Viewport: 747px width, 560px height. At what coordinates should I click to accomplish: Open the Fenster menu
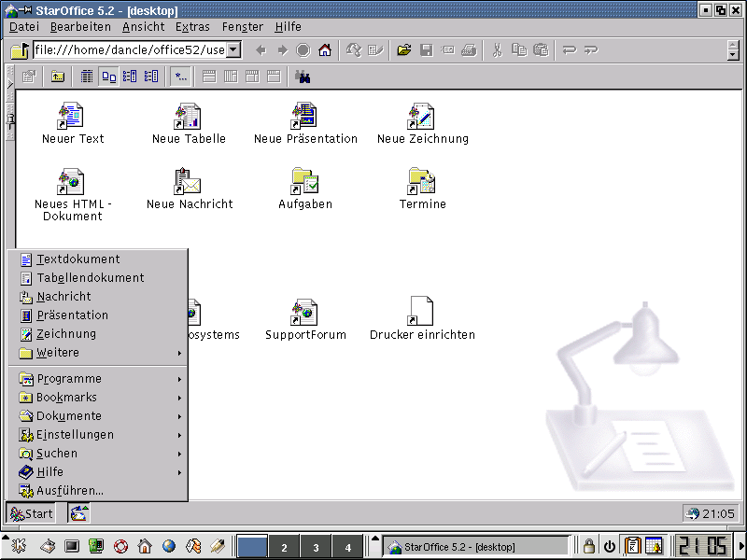243,27
